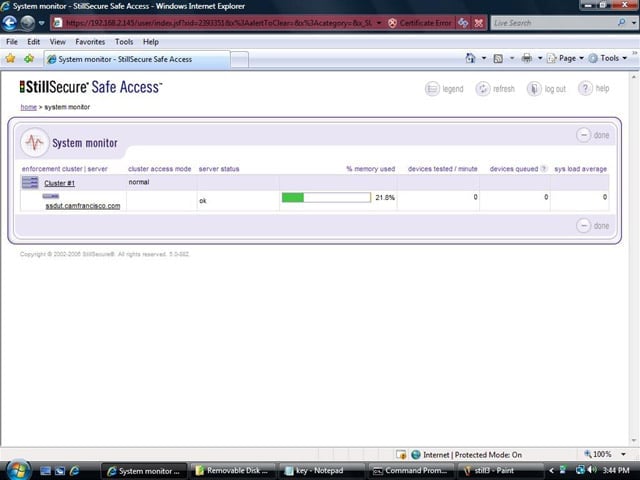Open help via question mark icon

click(x=585, y=88)
